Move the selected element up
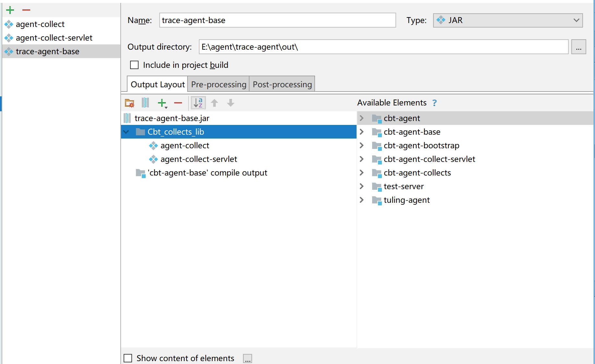Image resolution: width=595 pixels, height=364 pixels. coord(214,103)
